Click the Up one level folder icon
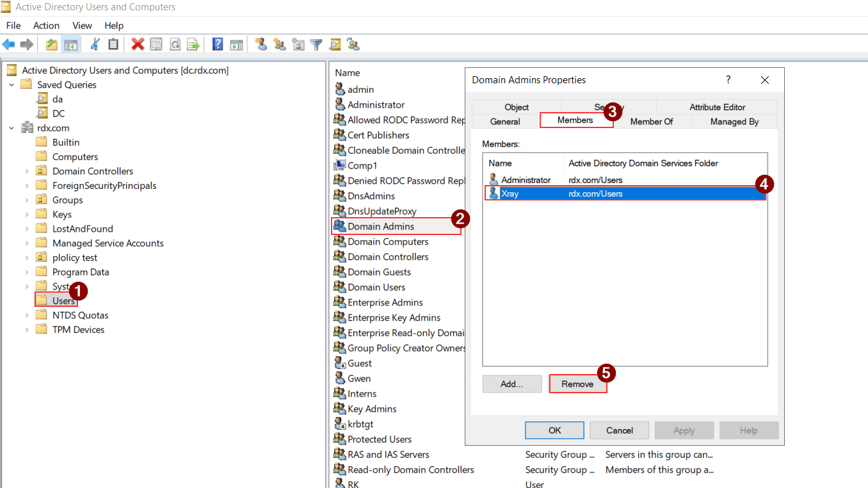Viewport: 868px width, 488px height. coord(51,44)
